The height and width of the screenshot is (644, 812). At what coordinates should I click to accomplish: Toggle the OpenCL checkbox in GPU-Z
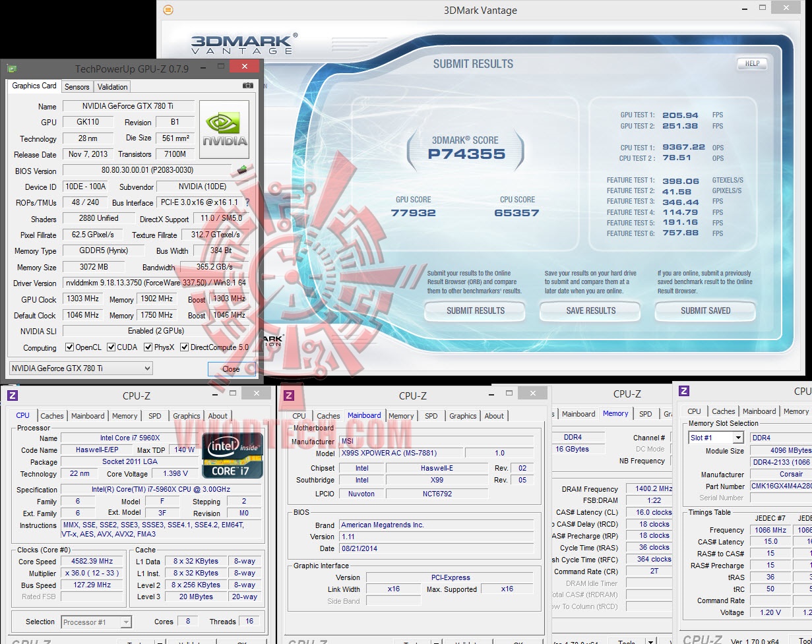(70, 347)
